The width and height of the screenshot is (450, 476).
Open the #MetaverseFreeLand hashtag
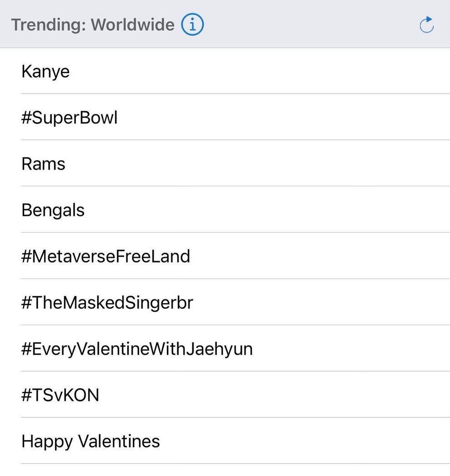click(105, 256)
